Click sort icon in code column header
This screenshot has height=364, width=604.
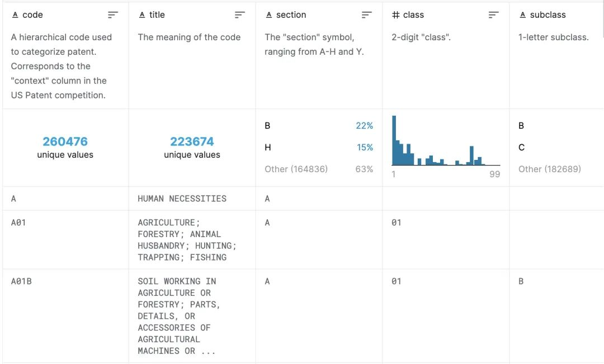113,15
